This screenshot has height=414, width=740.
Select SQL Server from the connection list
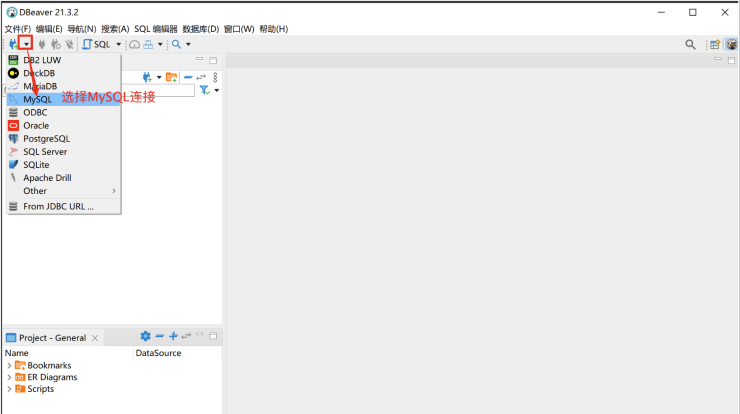(64, 152)
